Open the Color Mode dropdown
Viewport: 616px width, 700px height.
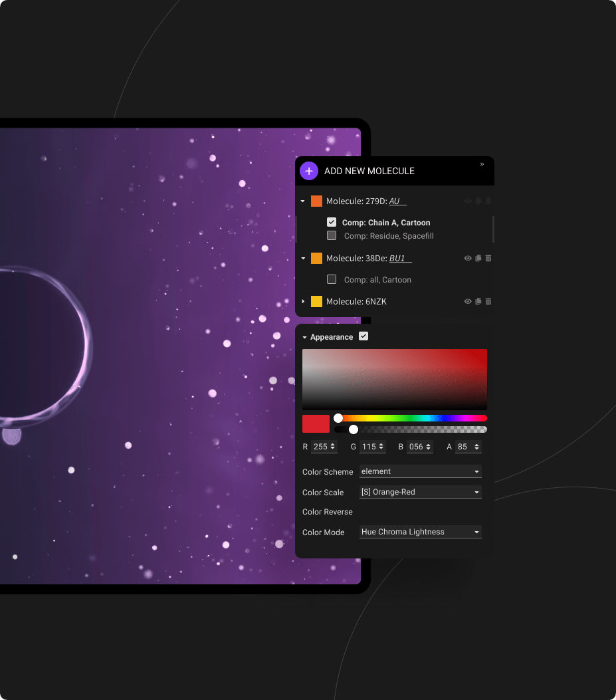[x=420, y=532]
